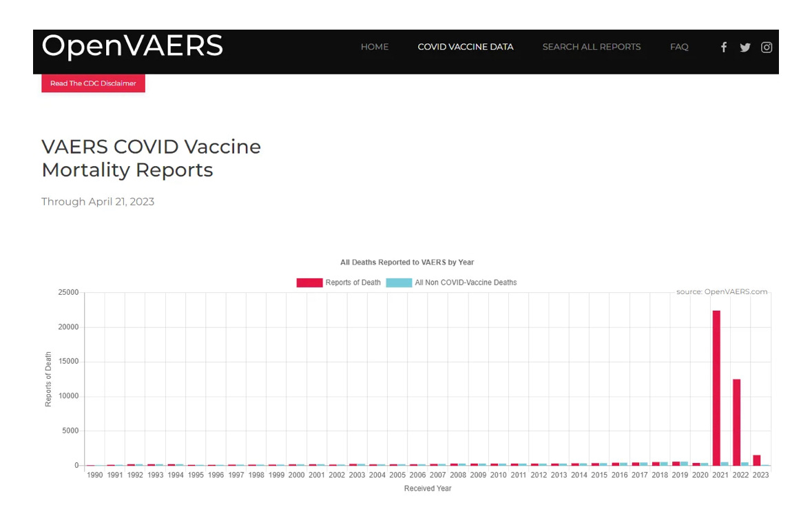Click the VAERS COVID Vaccine Mortality Reports heading
Screen dimensions: 812x505
(151, 158)
